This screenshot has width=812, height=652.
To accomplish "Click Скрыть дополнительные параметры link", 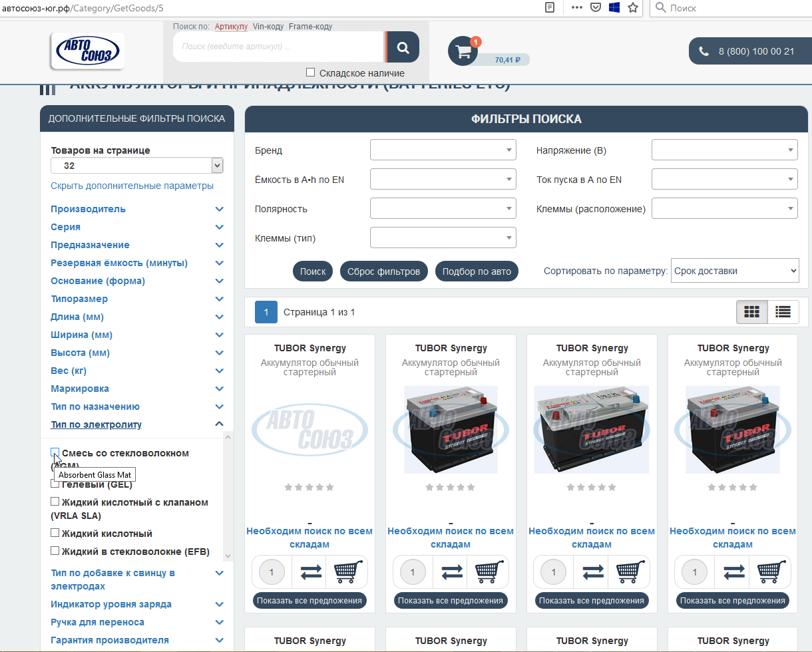I will pyautogui.click(x=132, y=186).
